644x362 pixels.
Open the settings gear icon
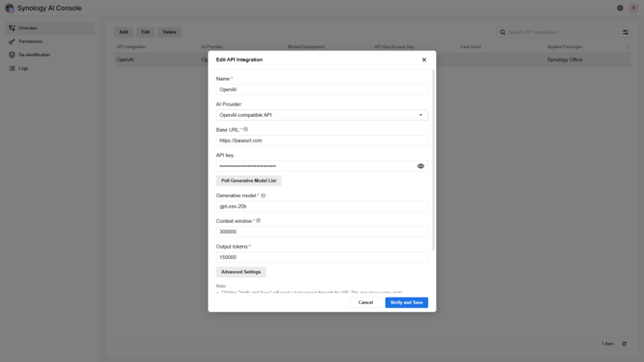(x=620, y=8)
